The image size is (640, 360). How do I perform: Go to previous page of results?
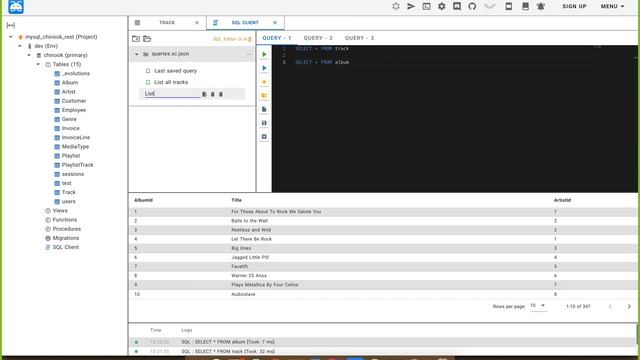(610, 306)
